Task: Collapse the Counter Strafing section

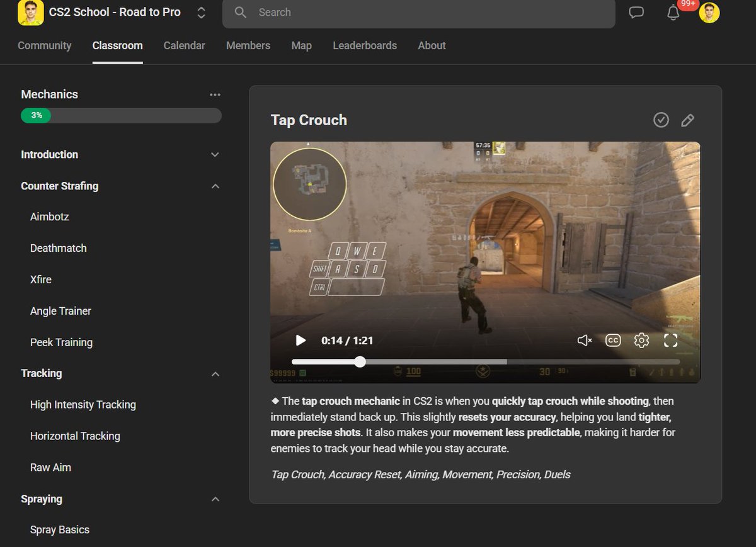Action: click(215, 186)
